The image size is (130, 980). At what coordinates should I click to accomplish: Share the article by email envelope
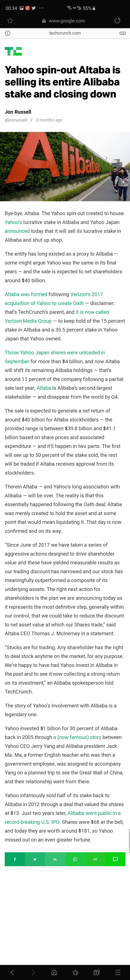pos(95,859)
